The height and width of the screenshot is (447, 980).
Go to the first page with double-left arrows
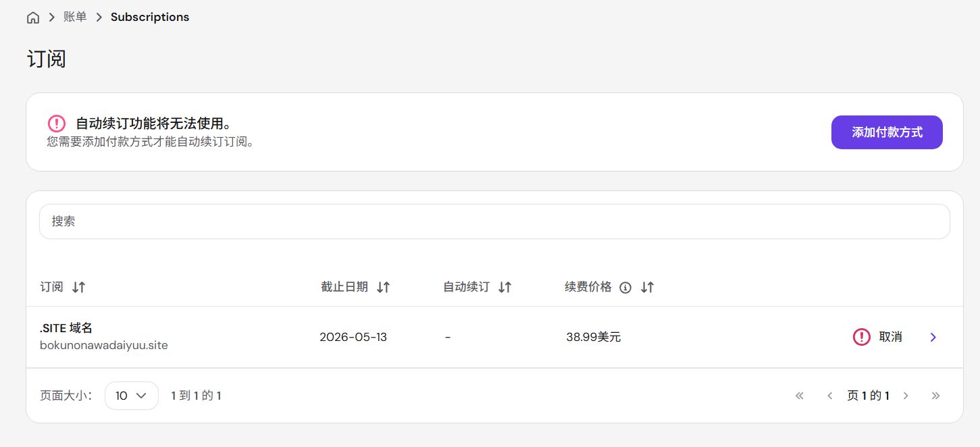pyautogui.click(x=800, y=396)
